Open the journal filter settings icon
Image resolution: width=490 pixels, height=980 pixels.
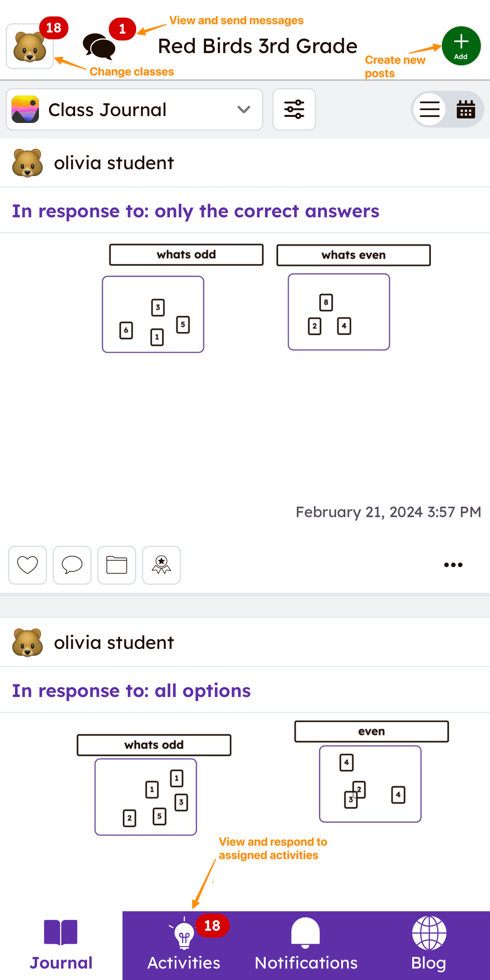294,110
